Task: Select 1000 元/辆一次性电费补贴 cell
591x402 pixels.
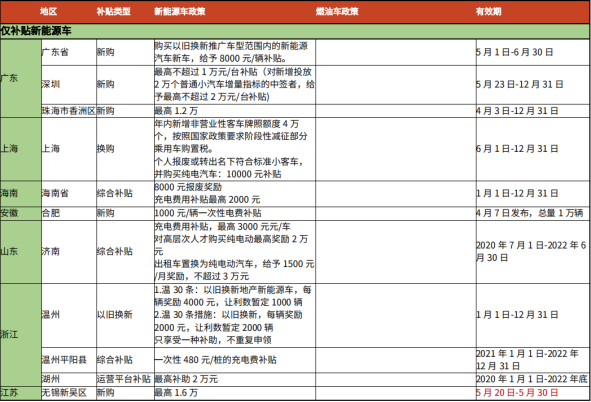Action: 235,213
